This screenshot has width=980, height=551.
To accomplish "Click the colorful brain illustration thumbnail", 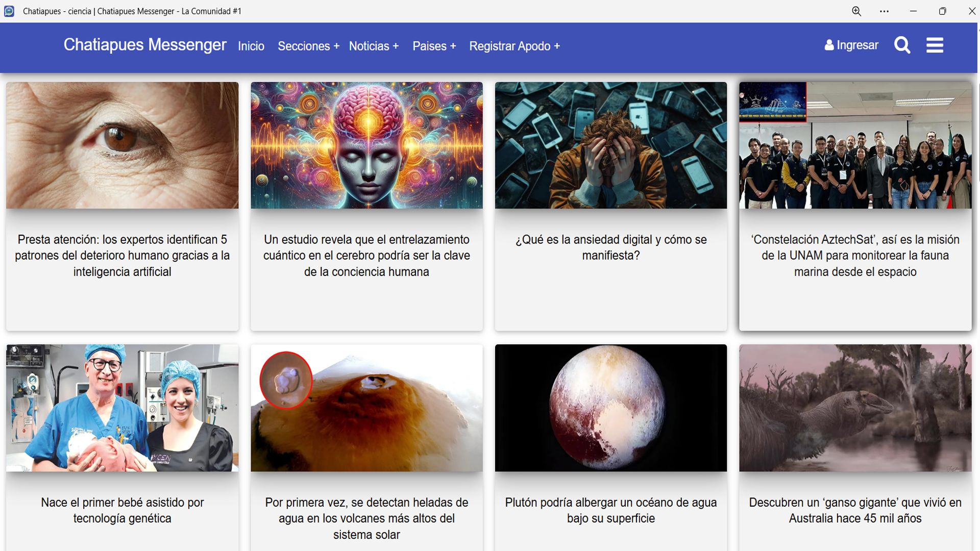I will click(x=366, y=145).
